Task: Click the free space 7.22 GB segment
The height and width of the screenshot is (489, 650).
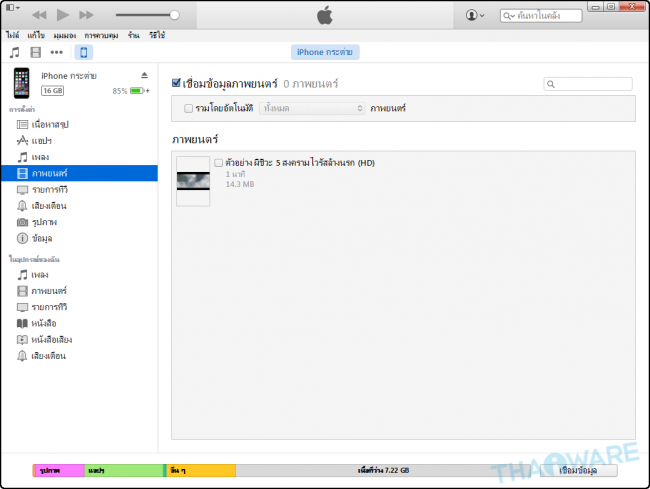Action: pyautogui.click(x=383, y=470)
